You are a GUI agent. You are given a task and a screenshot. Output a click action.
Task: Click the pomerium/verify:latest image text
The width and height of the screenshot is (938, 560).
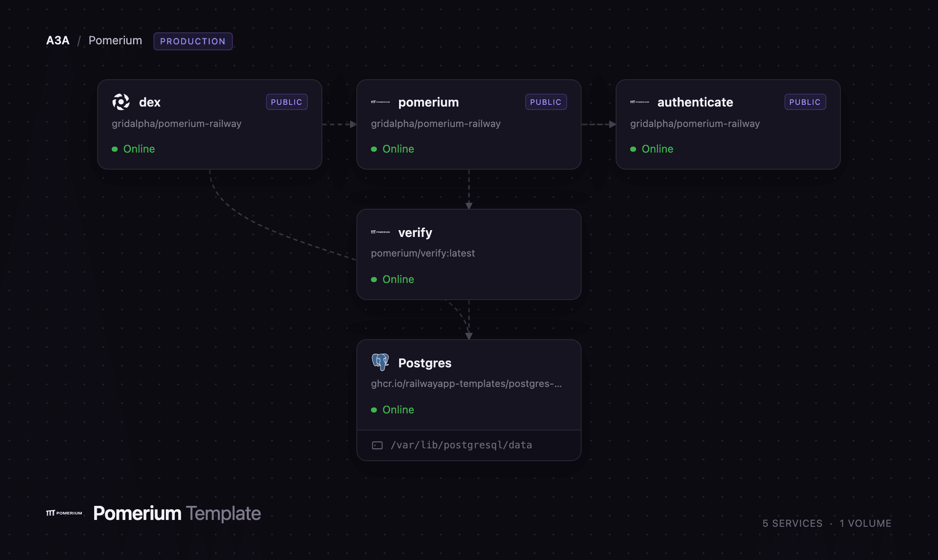coord(423,253)
